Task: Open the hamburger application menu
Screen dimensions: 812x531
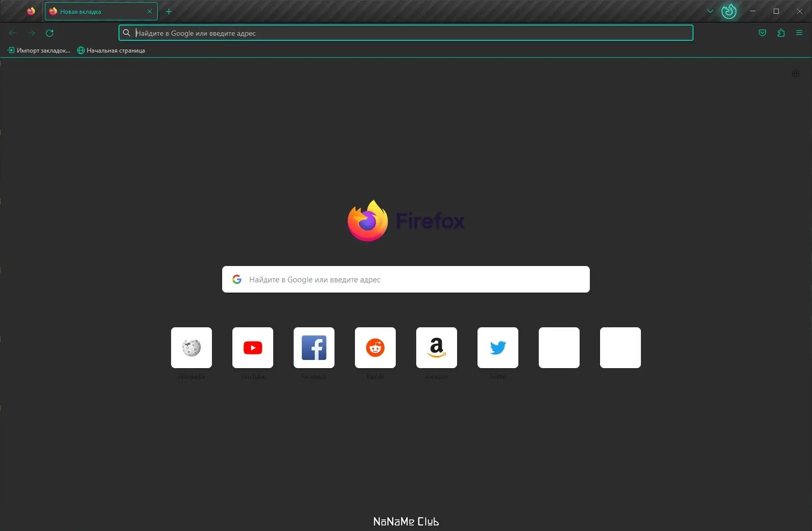Action: [799, 33]
